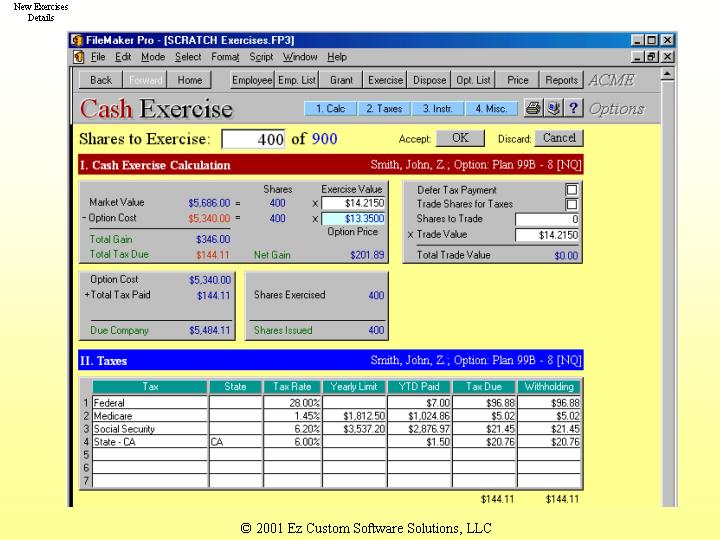The height and width of the screenshot is (540, 720).
Task: Click the 1.45% tax rate cell
Action: [x=292, y=416]
